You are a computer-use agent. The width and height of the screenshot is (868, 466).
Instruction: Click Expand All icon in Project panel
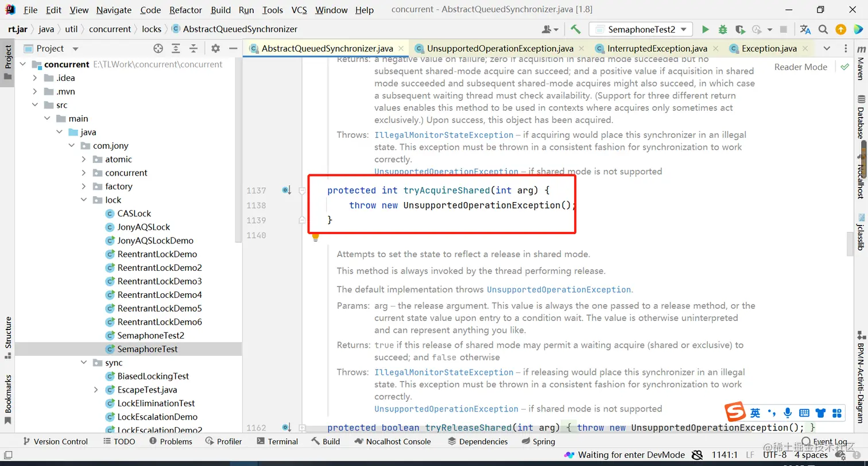pyautogui.click(x=176, y=49)
